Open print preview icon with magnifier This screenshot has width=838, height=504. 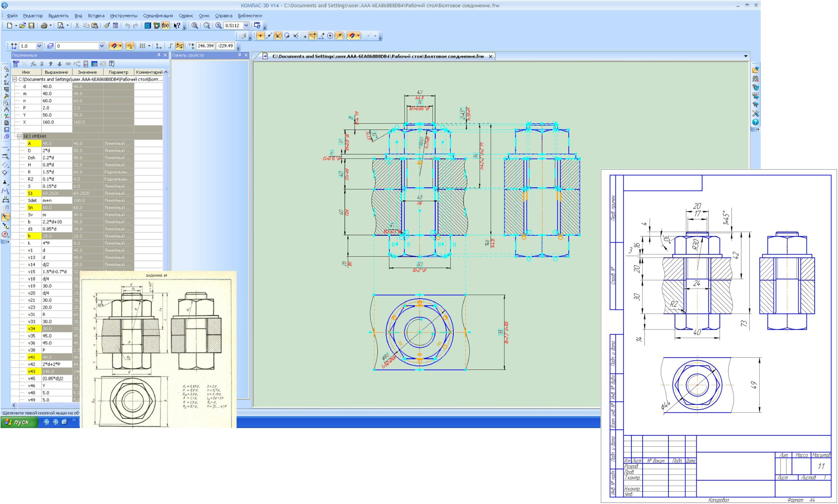[x=61, y=26]
